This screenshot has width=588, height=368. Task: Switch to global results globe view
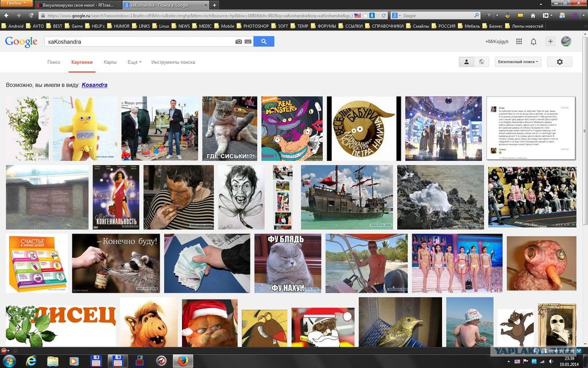[482, 62]
